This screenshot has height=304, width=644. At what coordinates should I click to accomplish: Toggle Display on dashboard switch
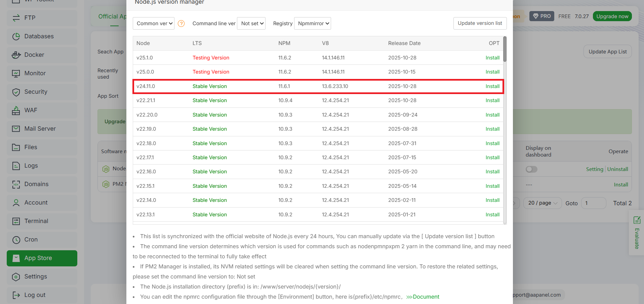pos(531,169)
